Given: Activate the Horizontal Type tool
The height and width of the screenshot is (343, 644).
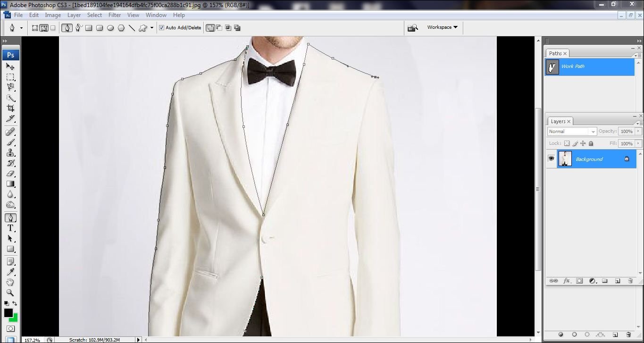Looking at the screenshot, I should (x=11, y=228).
